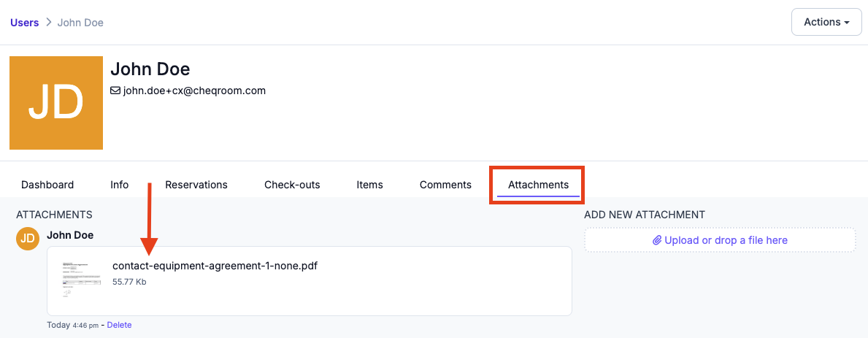Viewport: 868px width, 338px height.
Task: Switch to the Info tab
Action: [120, 185]
